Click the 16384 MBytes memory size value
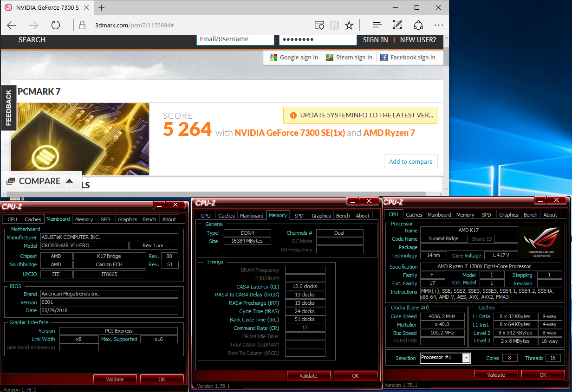 (x=247, y=241)
